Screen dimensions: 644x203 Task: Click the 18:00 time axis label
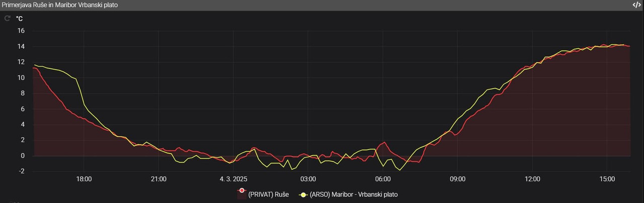(84, 179)
